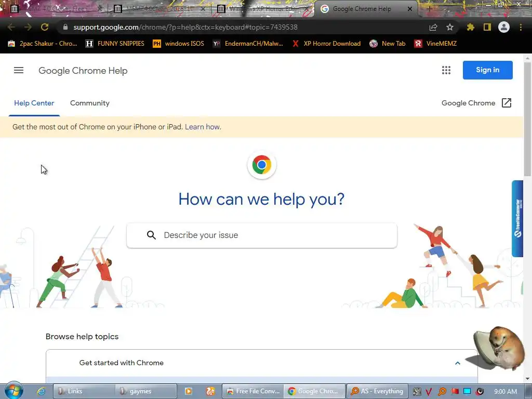The height and width of the screenshot is (399, 532).
Task: Click the red V tray icon
Action: [x=429, y=392]
